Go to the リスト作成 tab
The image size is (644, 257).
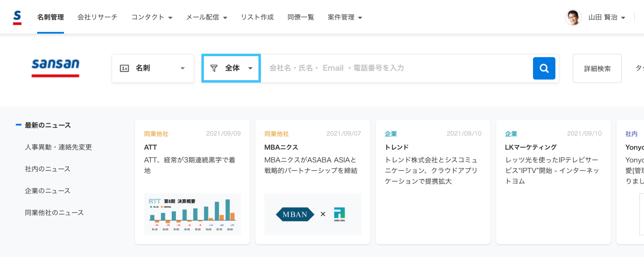pyautogui.click(x=258, y=17)
